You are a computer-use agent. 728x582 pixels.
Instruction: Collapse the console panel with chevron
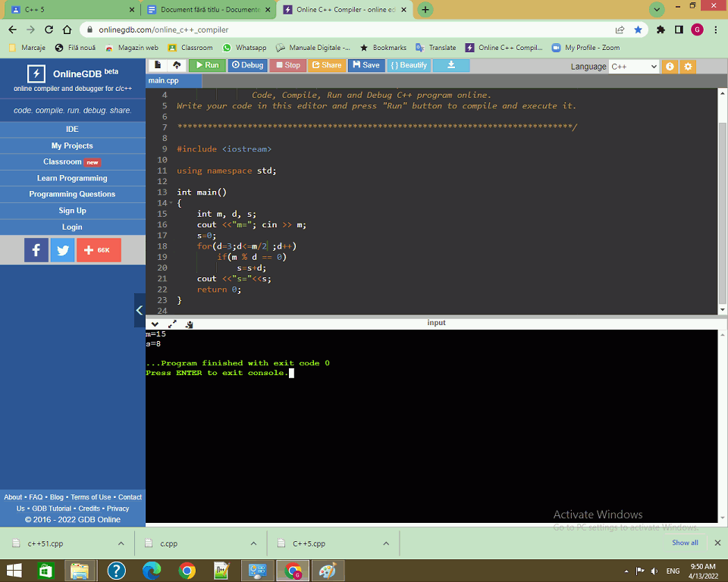pyautogui.click(x=155, y=324)
